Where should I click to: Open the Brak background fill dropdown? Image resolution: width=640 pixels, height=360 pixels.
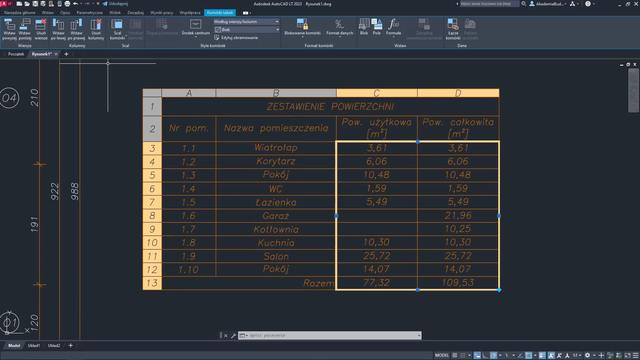[247, 29]
